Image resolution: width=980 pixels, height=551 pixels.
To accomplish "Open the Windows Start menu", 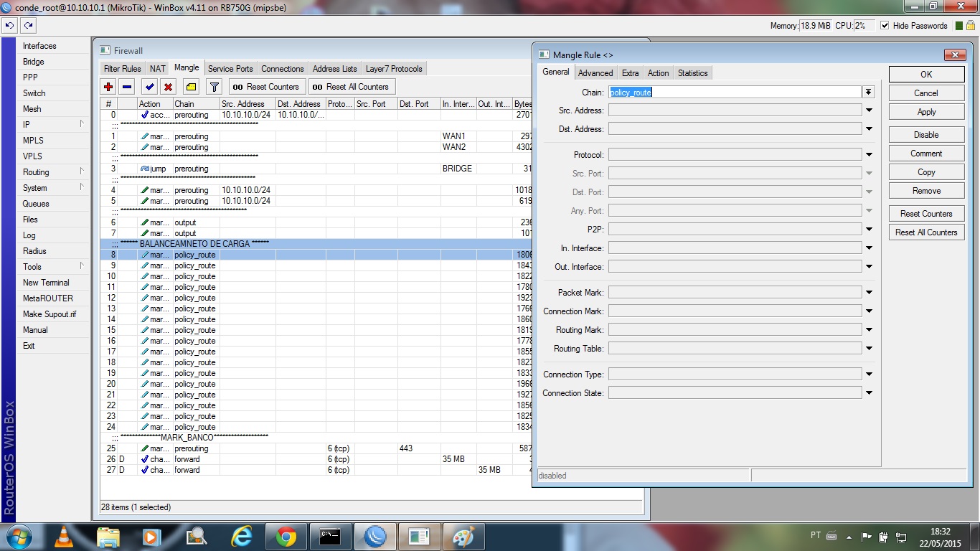I will pos(18,537).
